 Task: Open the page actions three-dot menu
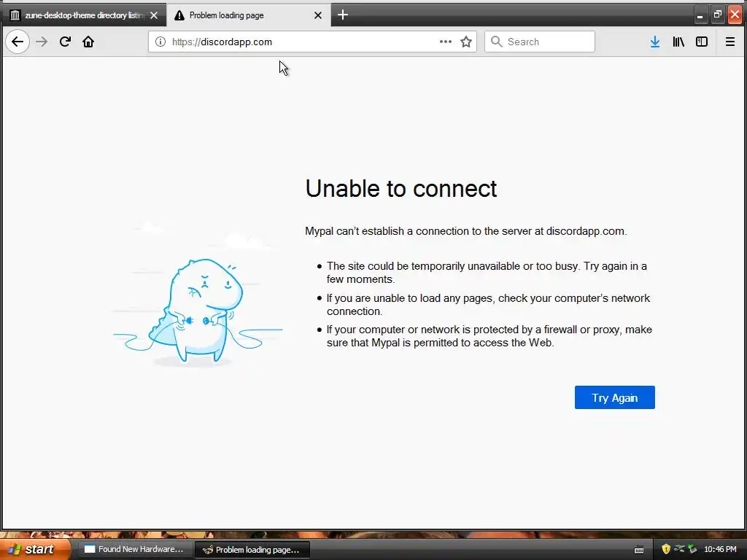(446, 42)
